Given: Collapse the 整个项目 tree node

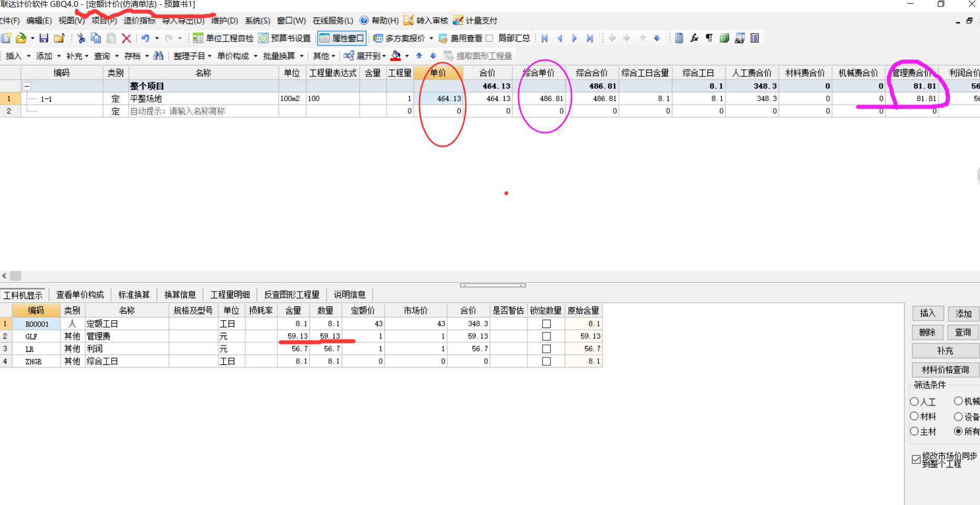Looking at the screenshot, I should pos(26,86).
